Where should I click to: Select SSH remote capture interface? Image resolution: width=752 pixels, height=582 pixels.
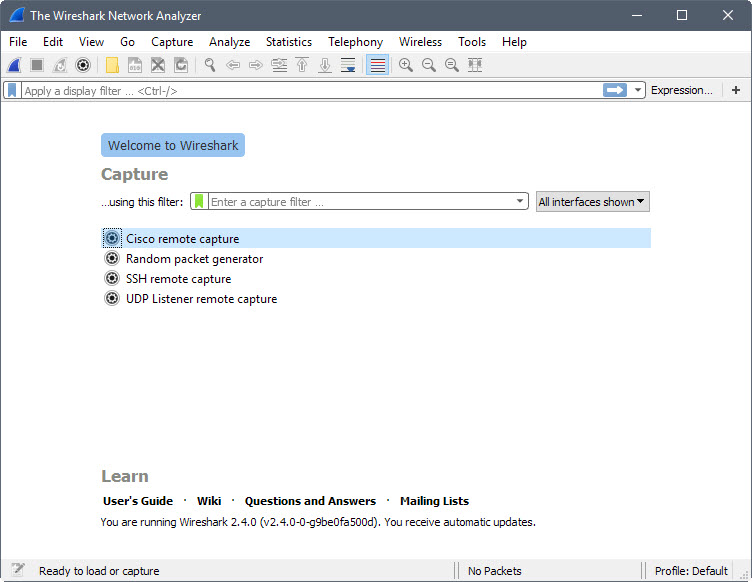tap(376, 279)
